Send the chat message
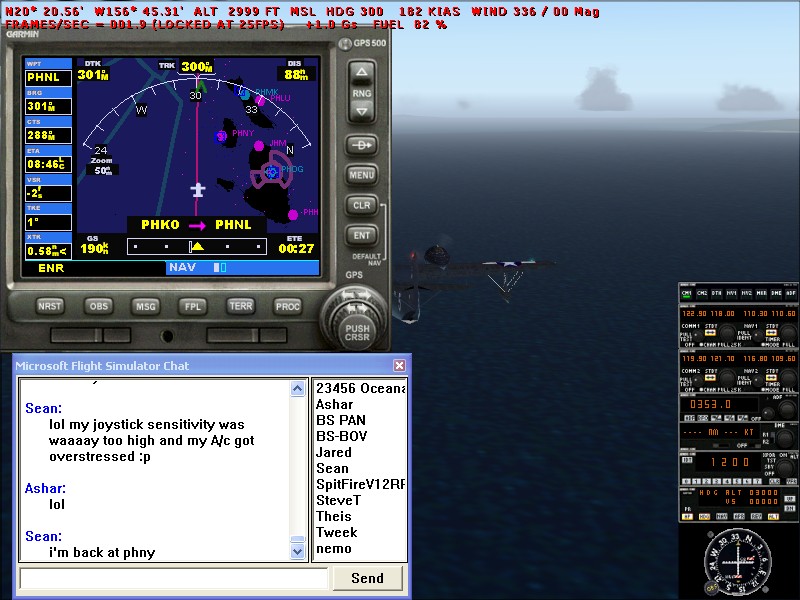 367,578
